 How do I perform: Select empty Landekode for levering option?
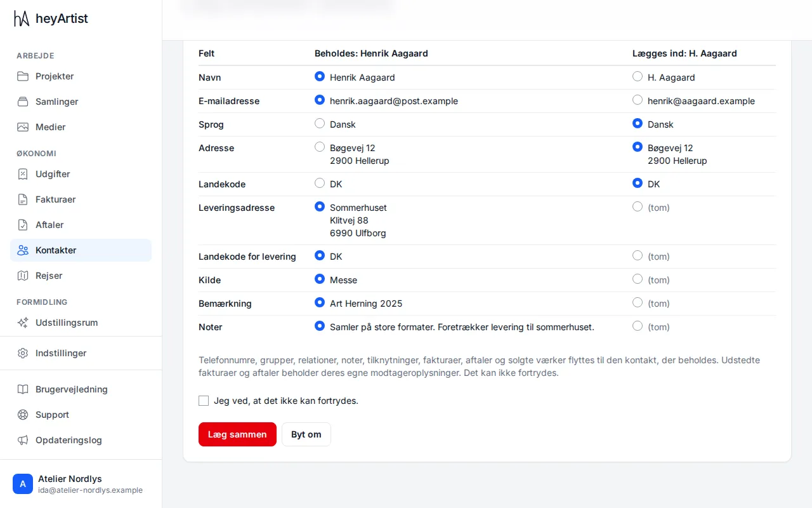638,256
